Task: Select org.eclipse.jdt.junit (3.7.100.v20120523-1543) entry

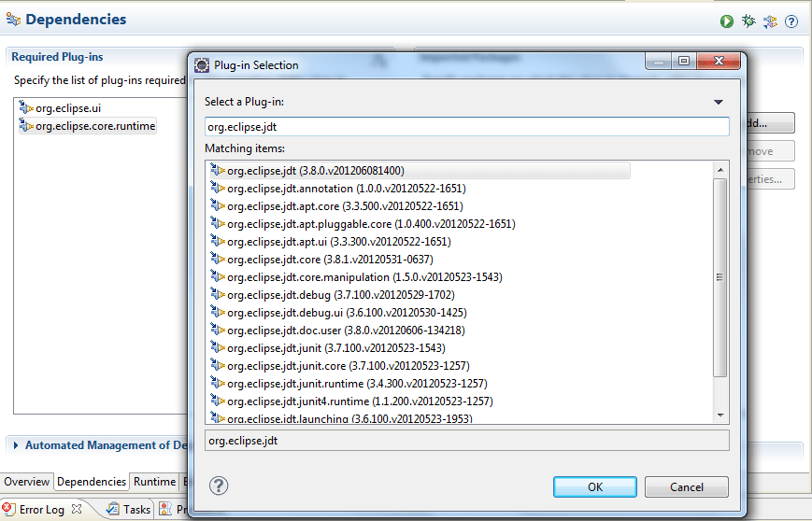Action: 336,347
